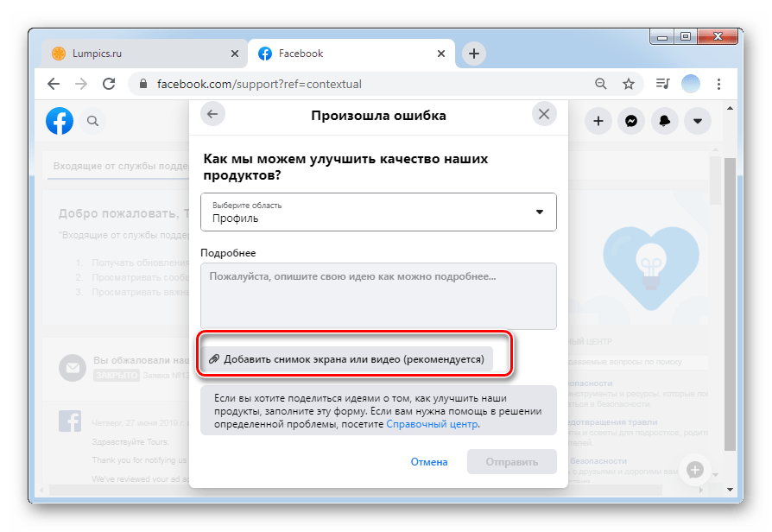
Task: Open the Справочный центр link
Action: coord(432,424)
